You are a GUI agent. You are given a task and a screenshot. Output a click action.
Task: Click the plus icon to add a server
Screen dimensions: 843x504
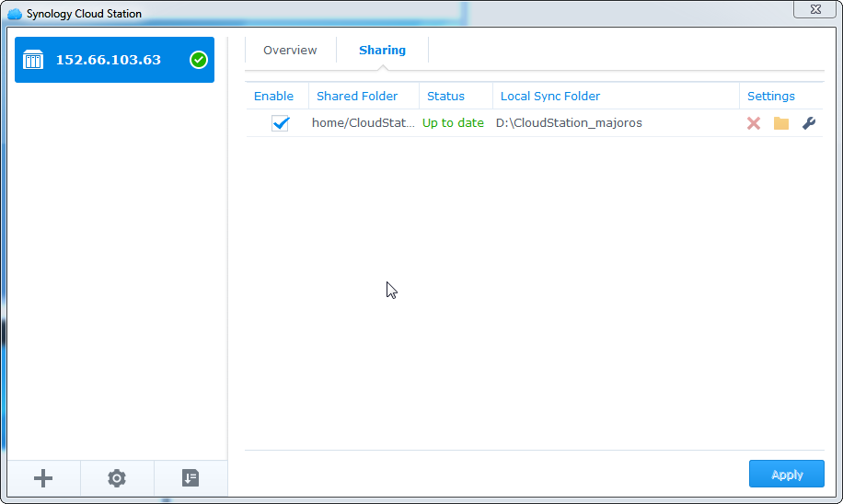point(43,478)
